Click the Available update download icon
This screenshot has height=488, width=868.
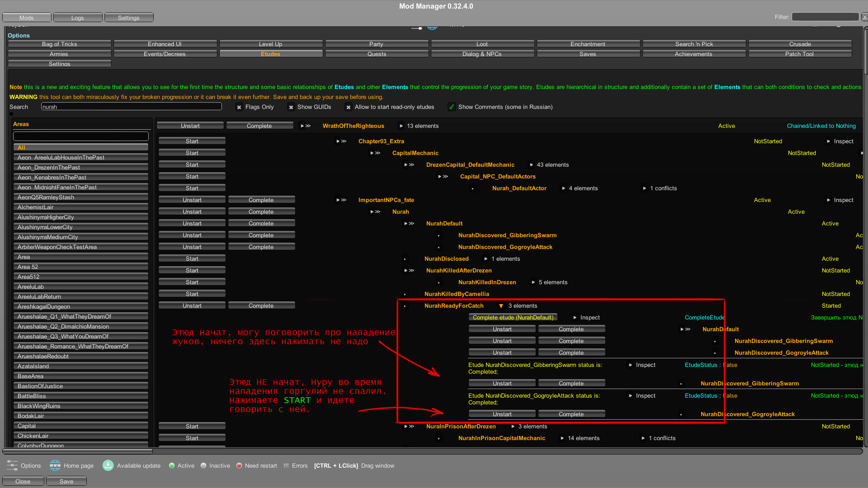click(x=108, y=465)
